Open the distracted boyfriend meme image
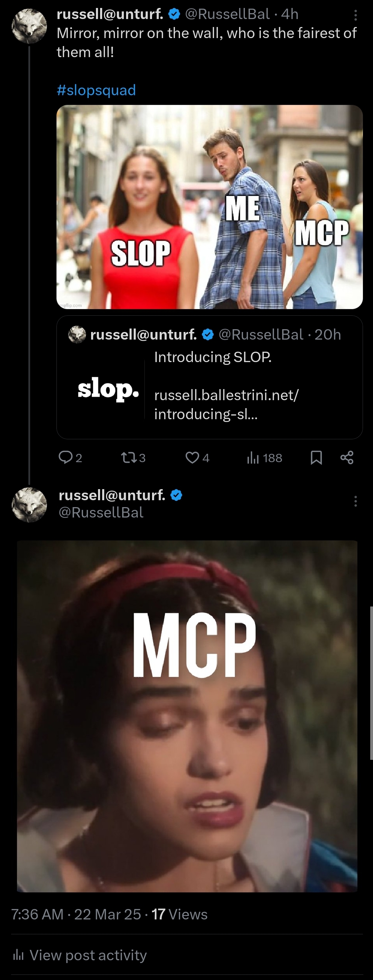 [x=209, y=207]
